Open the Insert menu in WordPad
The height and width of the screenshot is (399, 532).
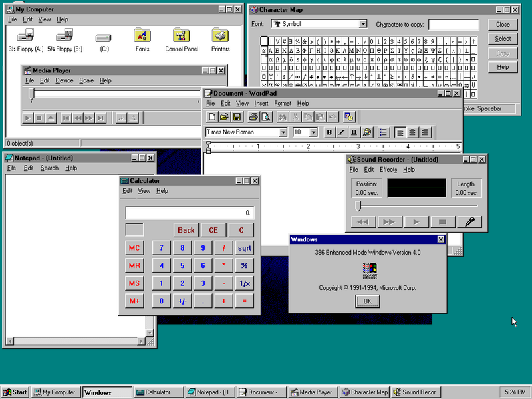(261, 104)
